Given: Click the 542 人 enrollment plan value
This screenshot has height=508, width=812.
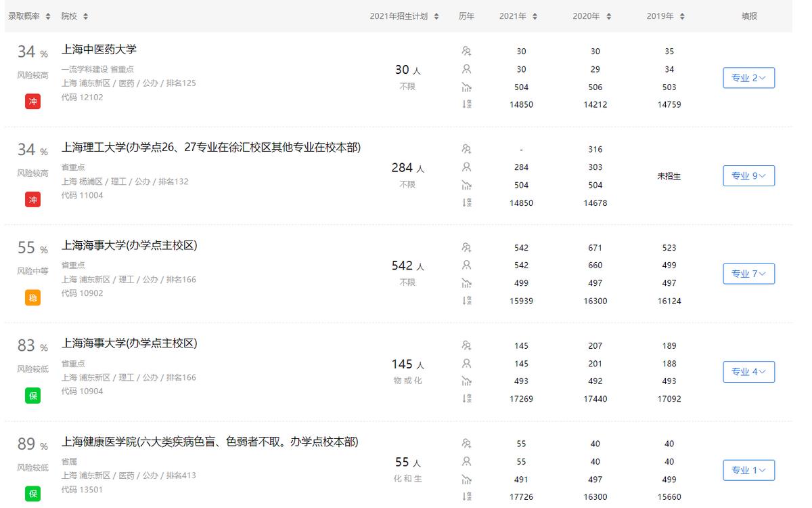Looking at the screenshot, I should point(408,266).
